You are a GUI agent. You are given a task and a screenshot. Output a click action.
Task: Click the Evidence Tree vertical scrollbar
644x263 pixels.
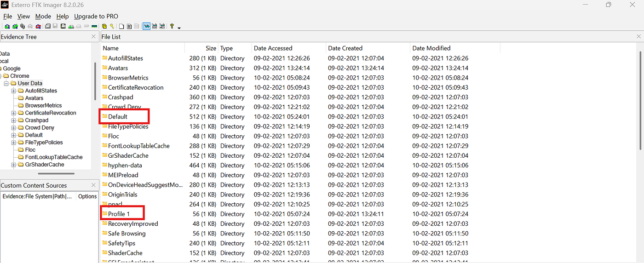[x=95, y=81]
